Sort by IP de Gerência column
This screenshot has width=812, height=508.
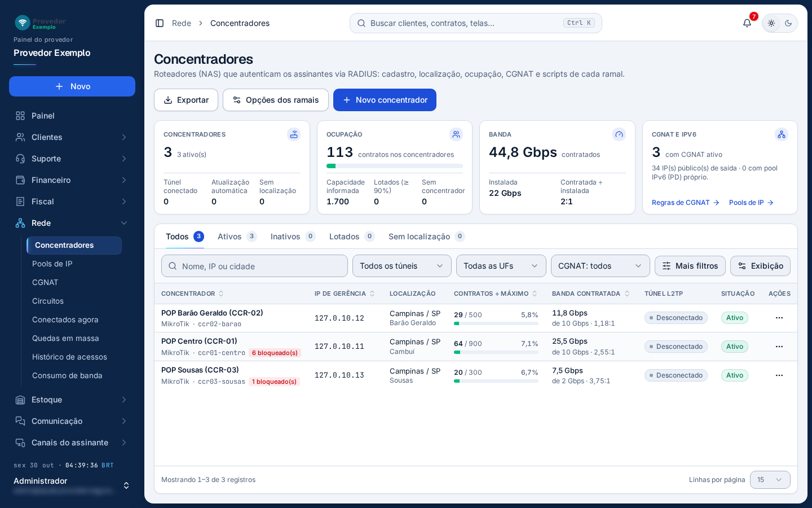tap(345, 294)
